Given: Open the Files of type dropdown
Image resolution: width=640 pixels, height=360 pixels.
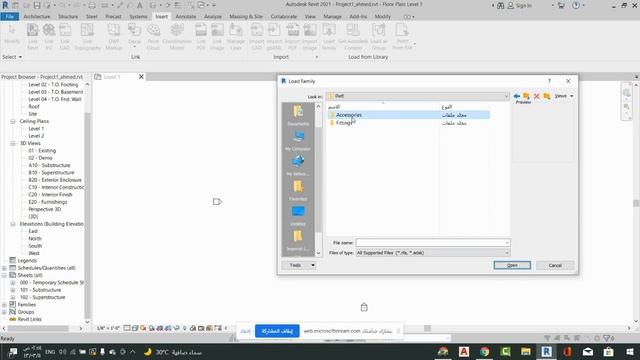Looking at the screenshot, I should point(507,253).
